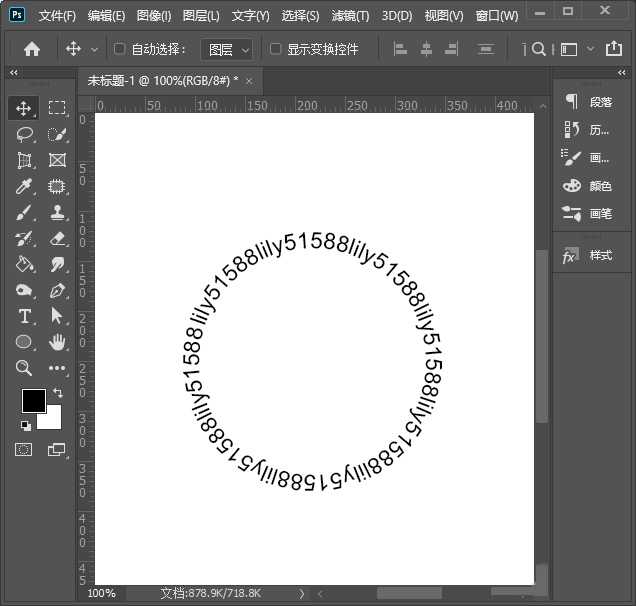This screenshot has width=636, height=606.
Task: Close the 未标题-1 document tab
Action: 248,80
